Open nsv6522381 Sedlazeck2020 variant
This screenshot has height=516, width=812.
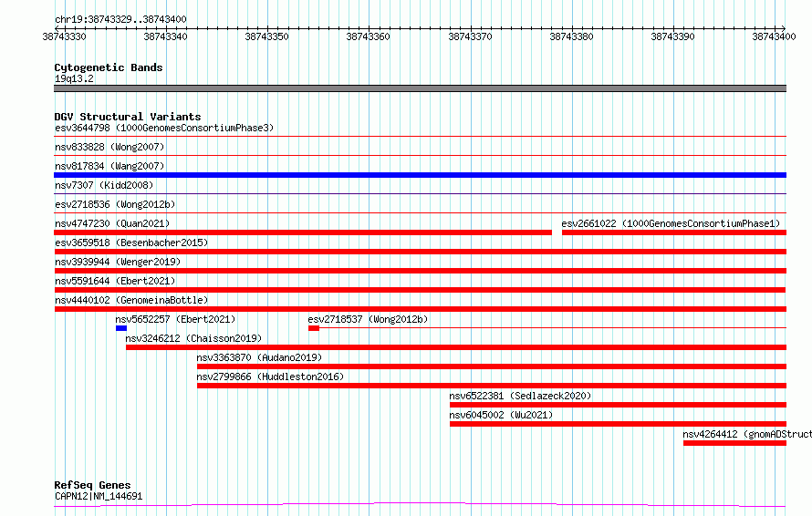tap(520, 396)
